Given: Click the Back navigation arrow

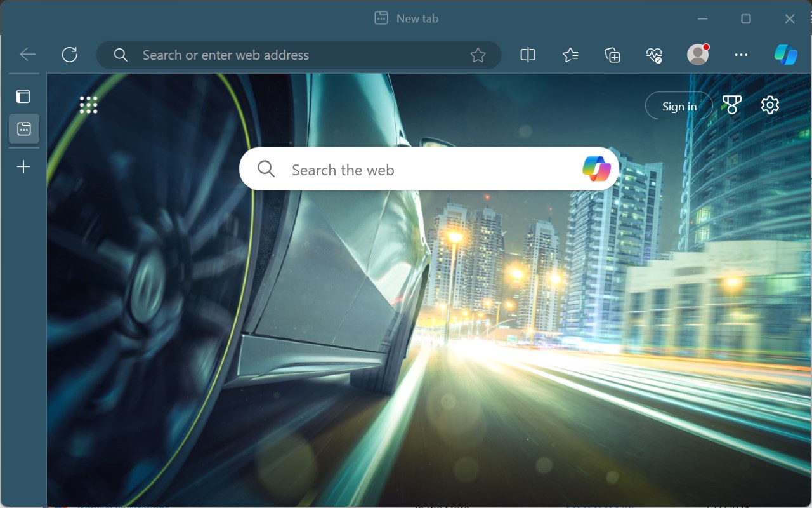Looking at the screenshot, I should click(27, 55).
